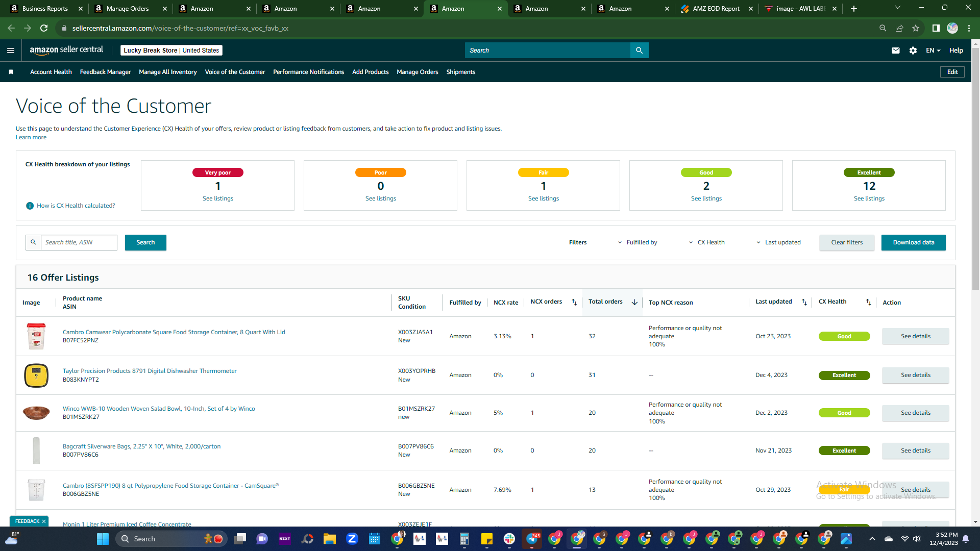Screen dimensions: 980x551
Task: Open the Calculator from the taskbar
Action: click(x=464, y=539)
